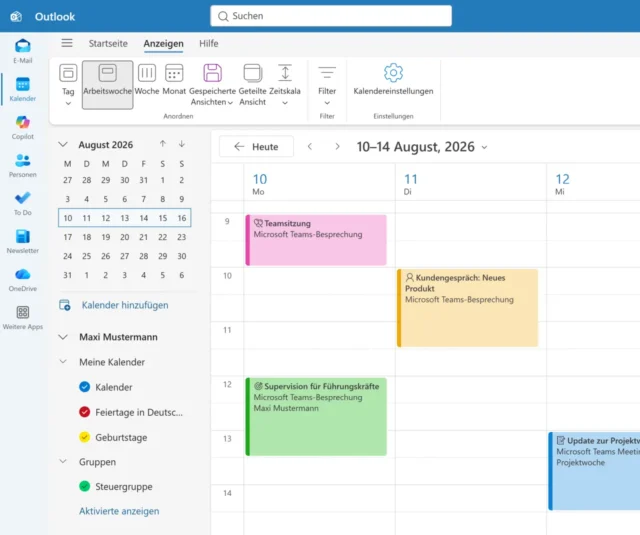This screenshot has width=640, height=535.
Task: Toggle the Kalender calendar checkbox
Action: pos(84,387)
